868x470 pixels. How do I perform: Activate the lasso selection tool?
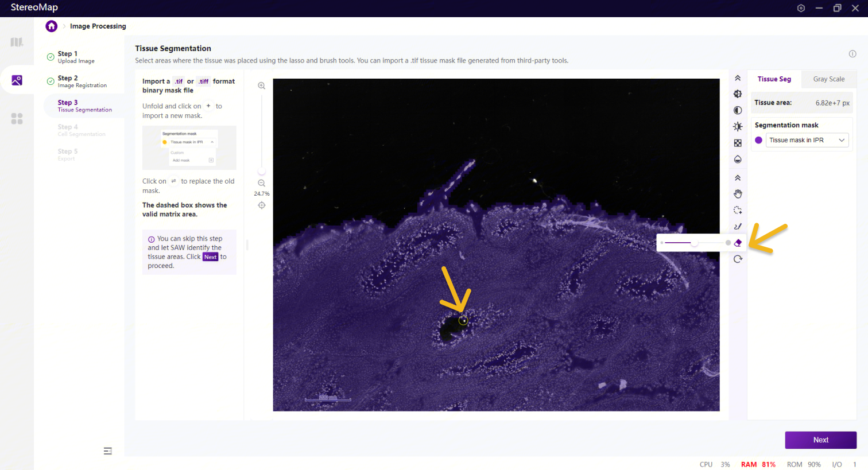[738, 211]
